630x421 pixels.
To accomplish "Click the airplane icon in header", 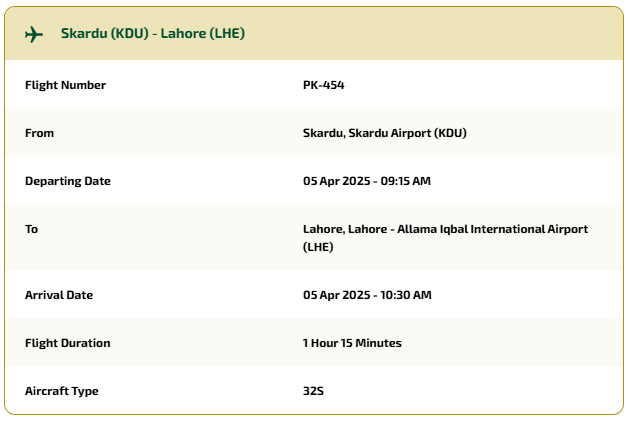I will click(34, 34).
